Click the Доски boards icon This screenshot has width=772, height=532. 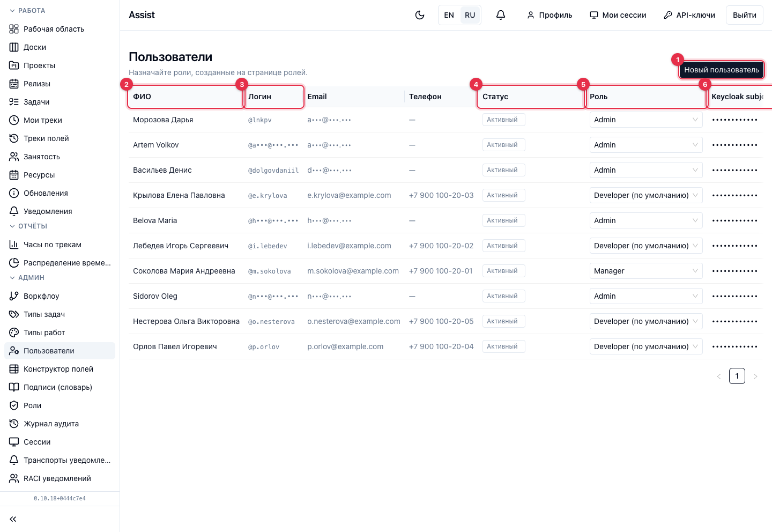pyautogui.click(x=14, y=47)
